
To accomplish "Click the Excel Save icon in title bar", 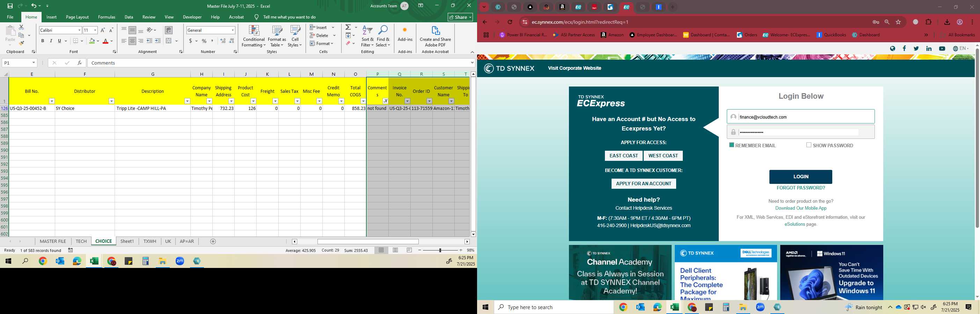I will pyautogui.click(x=10, y=6).
